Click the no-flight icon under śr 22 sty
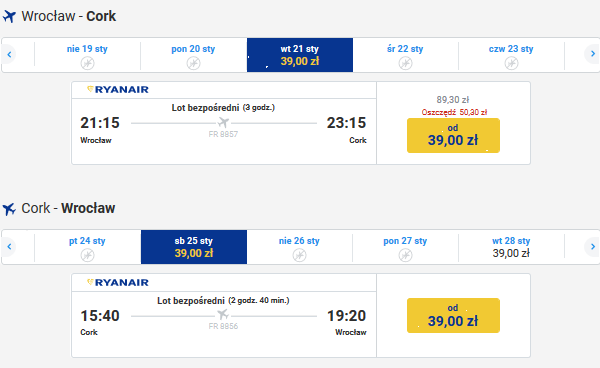600x368 pixels. point(405,63)
